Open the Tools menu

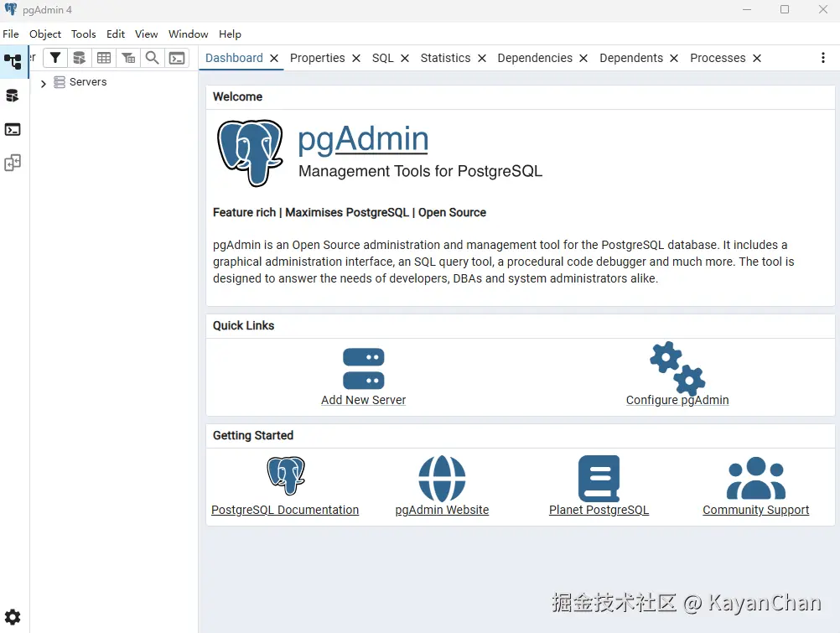[84, 34]
